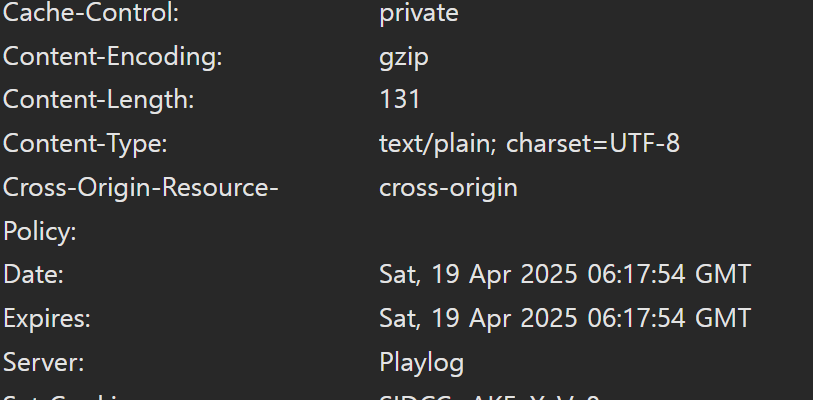Click the Expires header name
813x400 pixels.
[x=47, y=319]
